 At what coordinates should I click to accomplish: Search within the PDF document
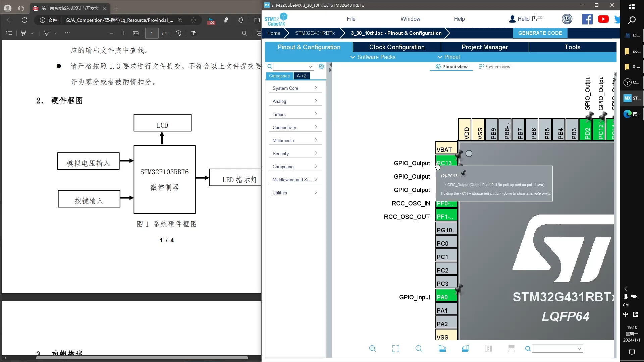click(x=244, y=33)
